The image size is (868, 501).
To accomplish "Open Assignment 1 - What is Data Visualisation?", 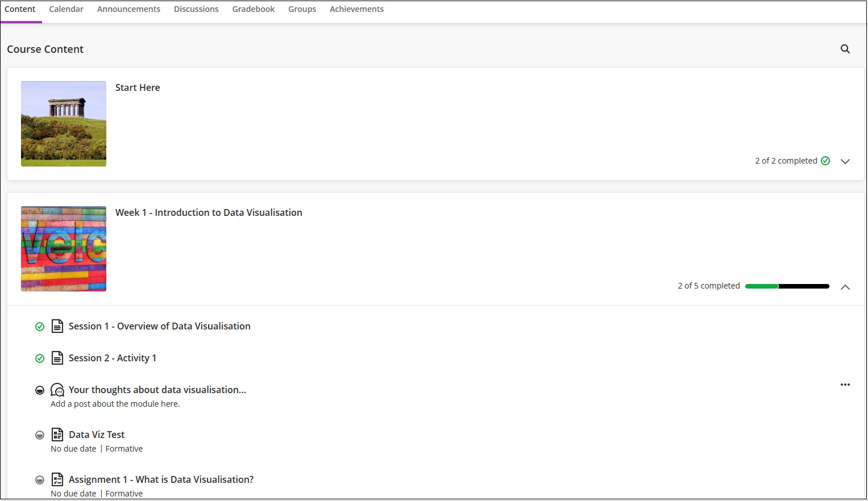I will pyautogui.click(x=161, y=479).
